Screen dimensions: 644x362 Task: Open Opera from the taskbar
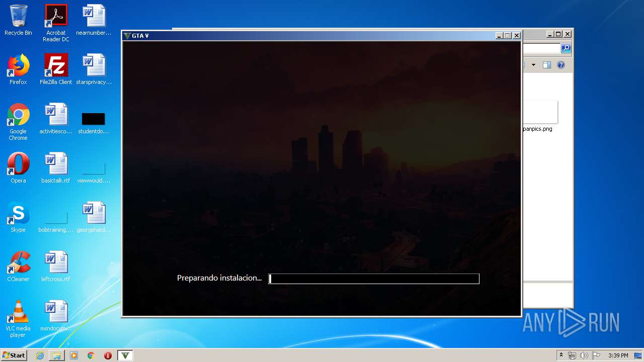108,355
